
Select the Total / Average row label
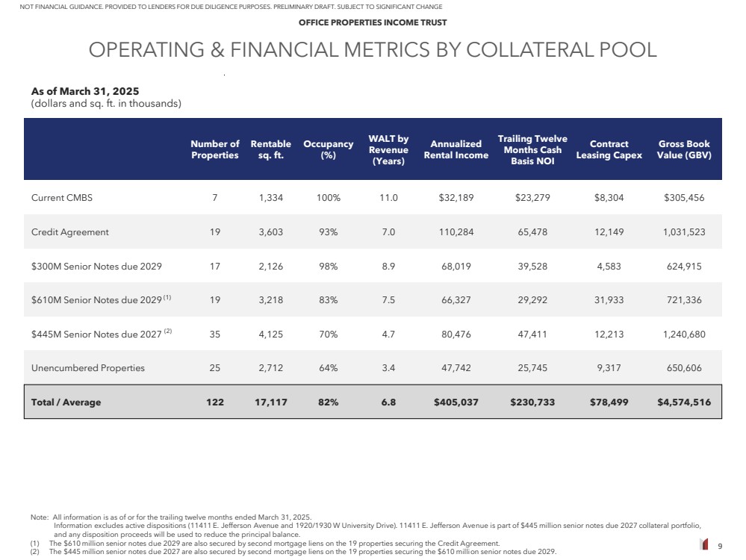point(66,402)
